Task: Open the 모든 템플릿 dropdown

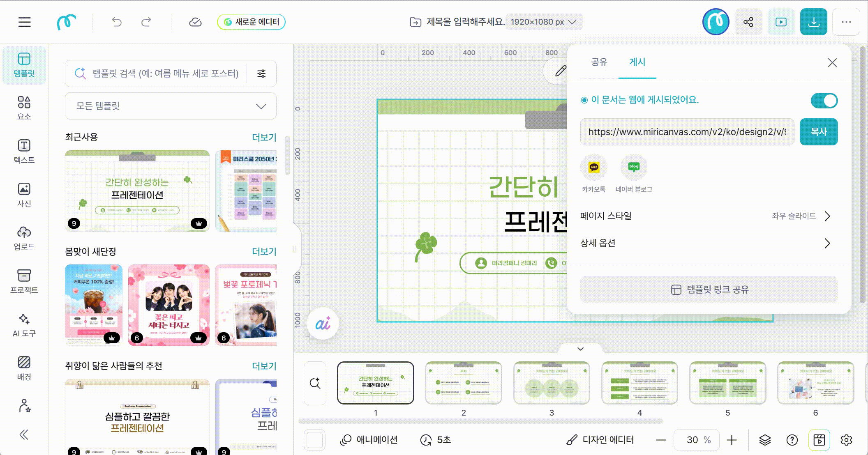Action: pos(171,106)
